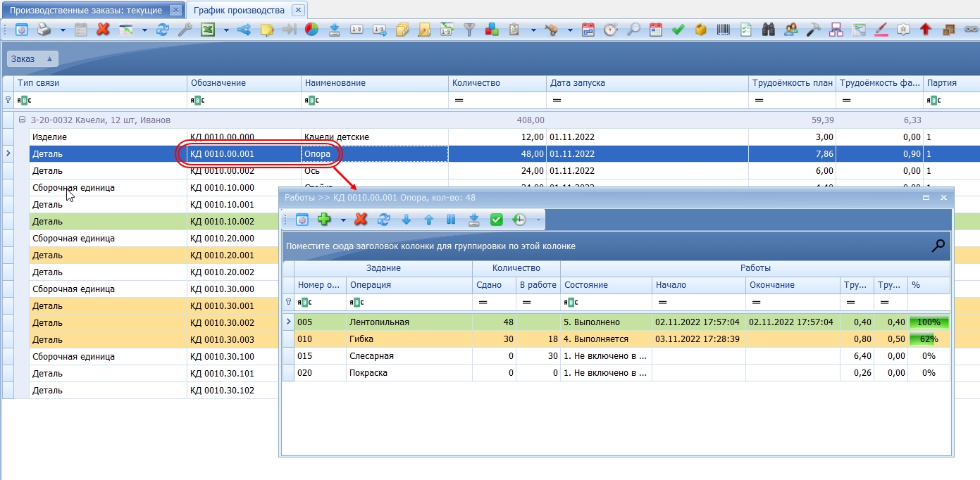The image size is (980, 480).
Task: Click the barcode icon in the main toolbar
Action: (724, 30)
